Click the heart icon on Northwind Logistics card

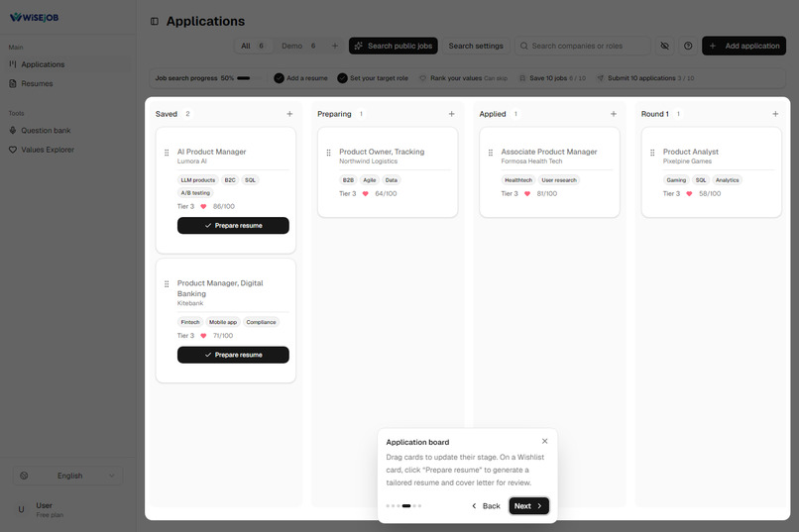[366, 194]
